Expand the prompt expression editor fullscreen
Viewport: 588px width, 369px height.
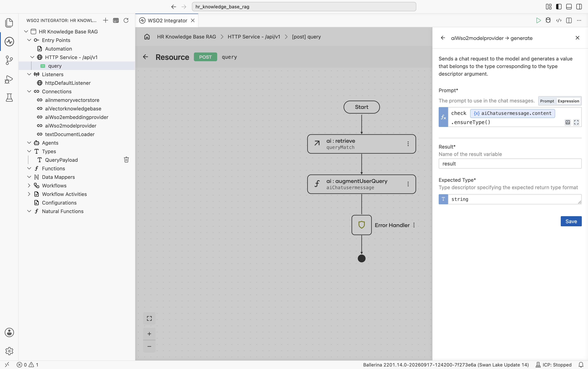(x=576, y=122)
